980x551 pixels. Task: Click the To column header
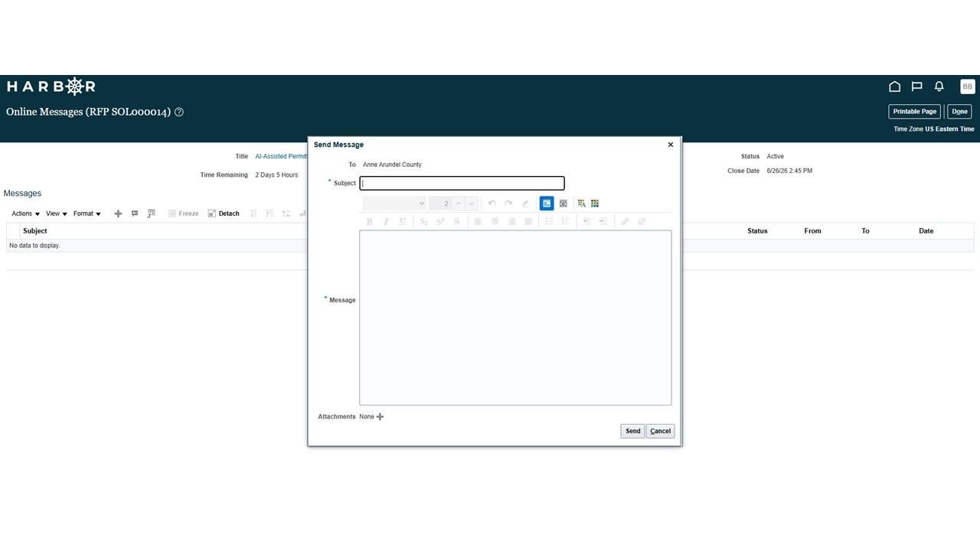tap(865, 230)
